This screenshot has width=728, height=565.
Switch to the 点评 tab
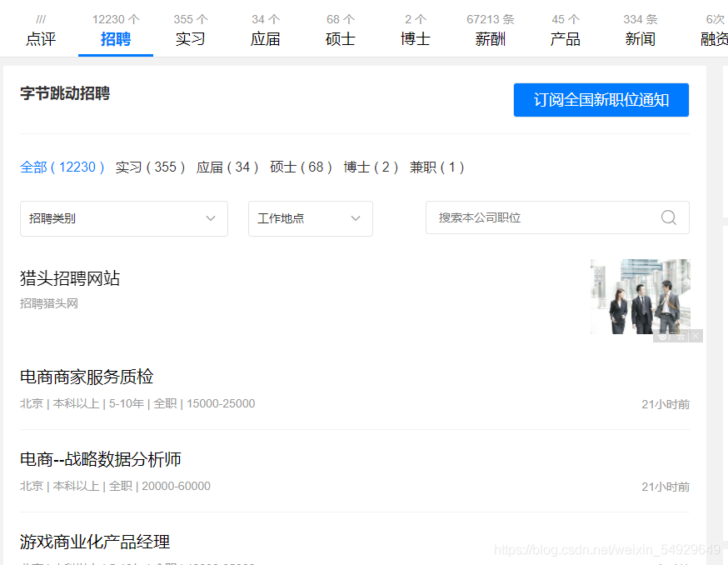click(x=41, y=31)
